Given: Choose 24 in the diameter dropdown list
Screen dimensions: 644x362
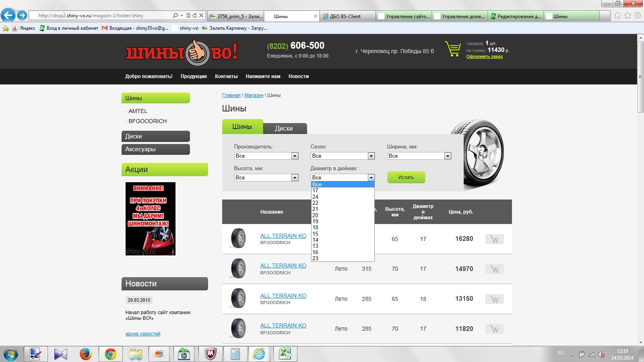Looking at the screenshot, I should tap(343, 197).
